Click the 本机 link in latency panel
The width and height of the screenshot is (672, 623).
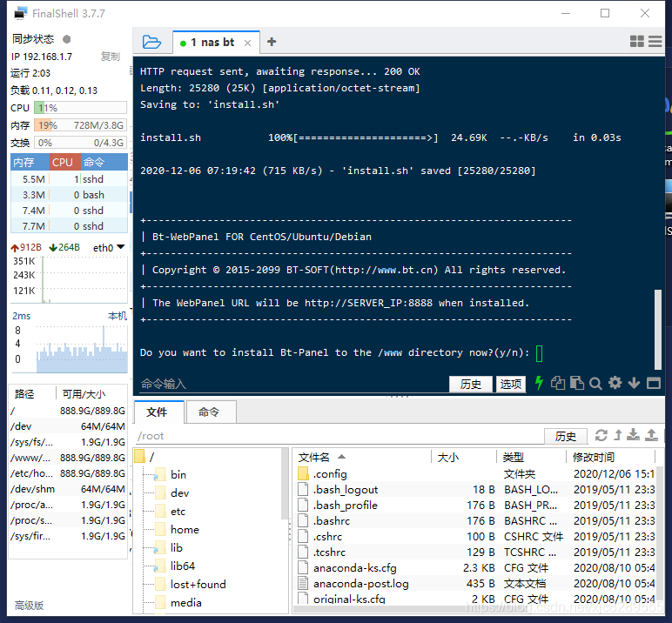click(x=117, y=316)
